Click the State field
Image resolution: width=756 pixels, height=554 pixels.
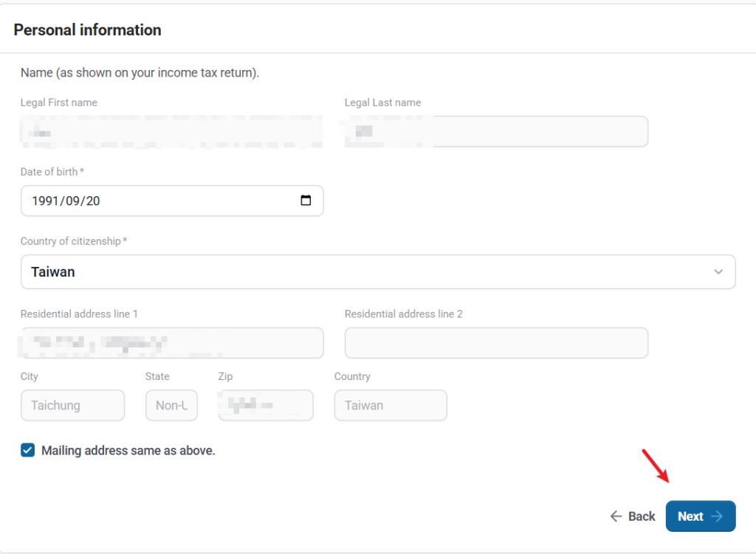coord(171,406)
